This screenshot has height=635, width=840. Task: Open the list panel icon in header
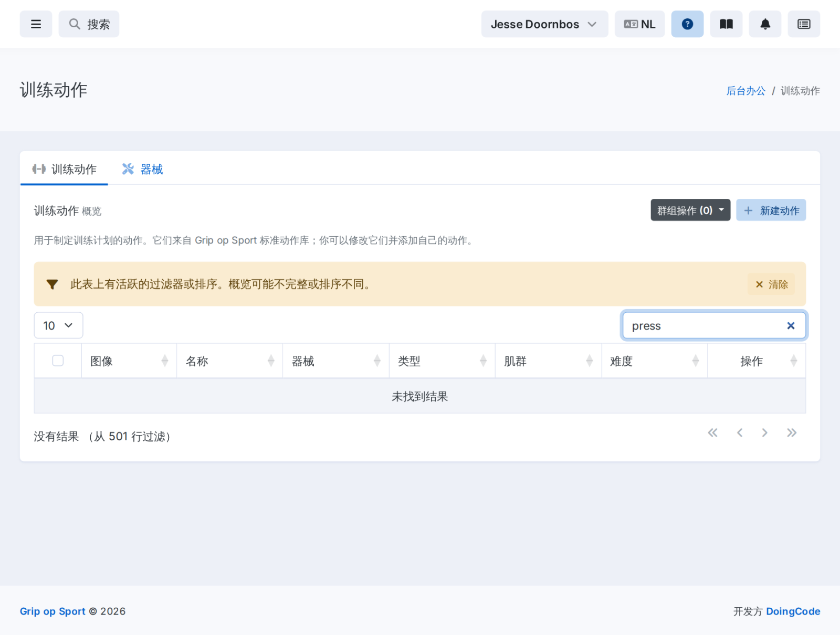(x=804, y=24)
